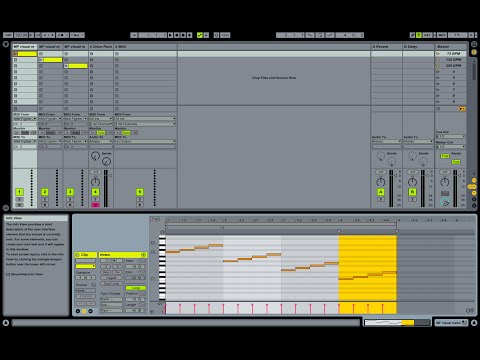480x360 pixels.
Task: Launch the yellow clip in track 2
Action: 41,60
